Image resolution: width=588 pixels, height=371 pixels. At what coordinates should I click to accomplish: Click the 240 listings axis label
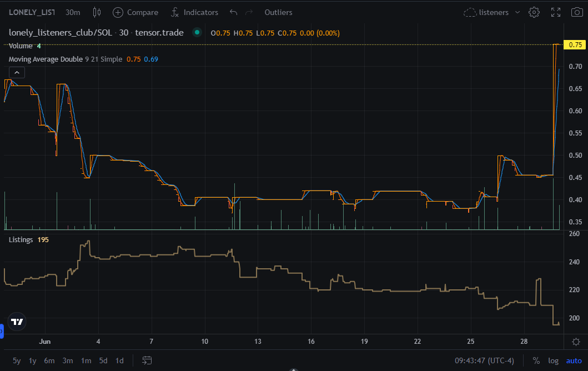[574, 262]
